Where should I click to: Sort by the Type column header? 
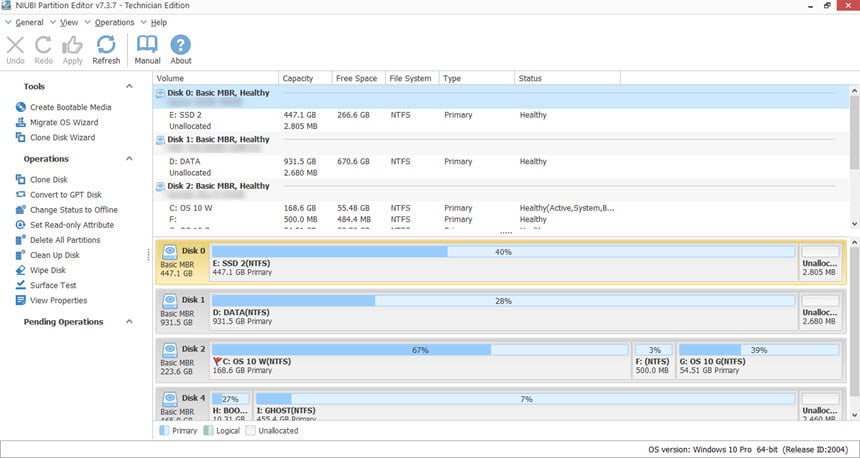tap(477, 78)
